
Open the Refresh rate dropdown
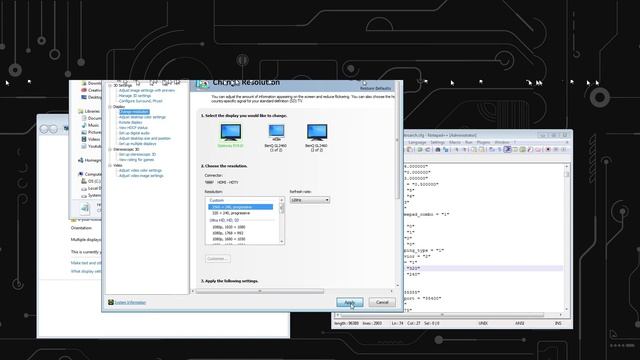(x=310, y=200)
